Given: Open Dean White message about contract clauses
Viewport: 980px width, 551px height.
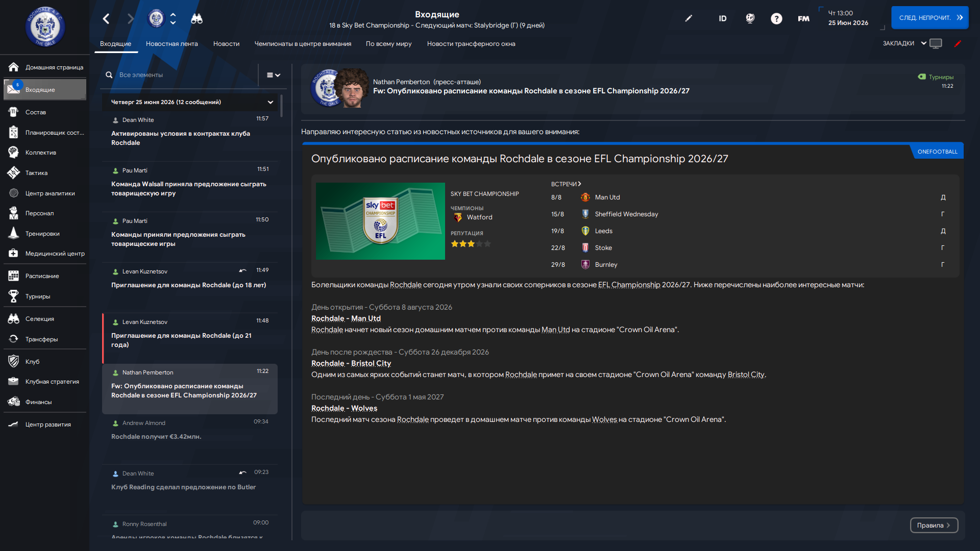Looking at the screenshot, I should click(189, 134).
